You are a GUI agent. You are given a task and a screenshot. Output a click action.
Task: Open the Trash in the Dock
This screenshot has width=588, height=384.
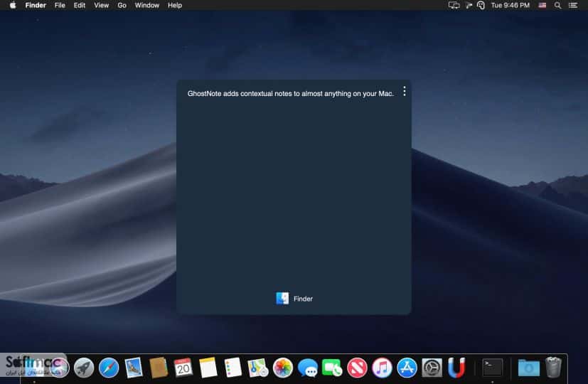(553, 367)
